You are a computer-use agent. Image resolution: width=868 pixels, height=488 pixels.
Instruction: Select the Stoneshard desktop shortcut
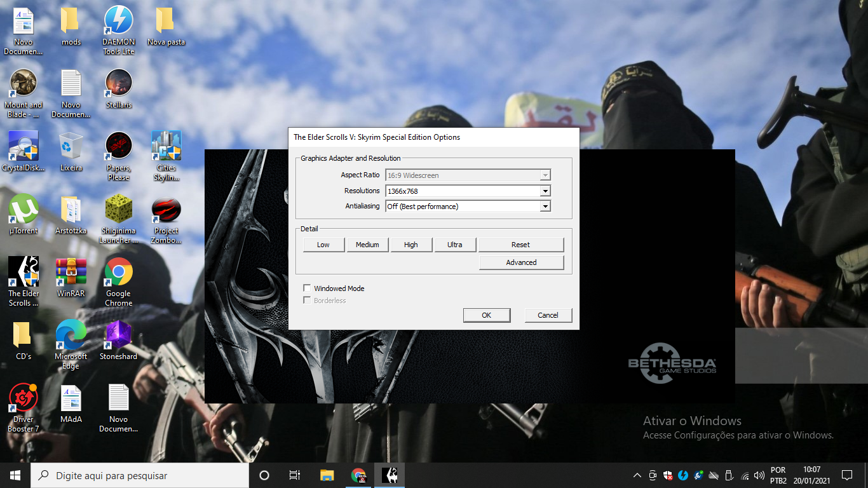(x=119, y=341)
